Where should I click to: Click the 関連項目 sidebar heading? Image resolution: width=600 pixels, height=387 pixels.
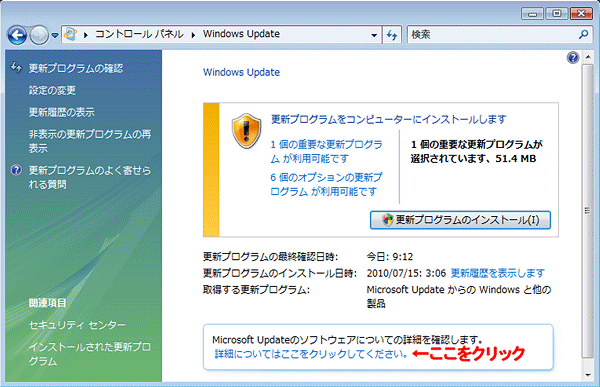point(47,303)
